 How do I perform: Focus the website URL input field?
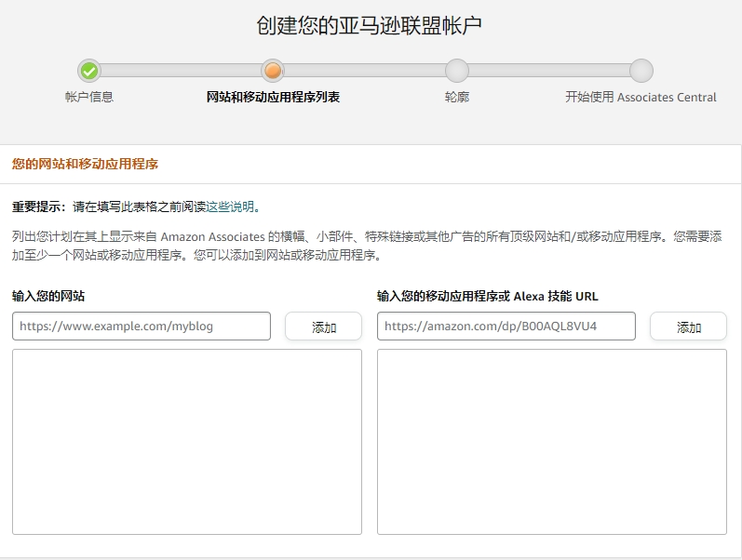[142, 326]
